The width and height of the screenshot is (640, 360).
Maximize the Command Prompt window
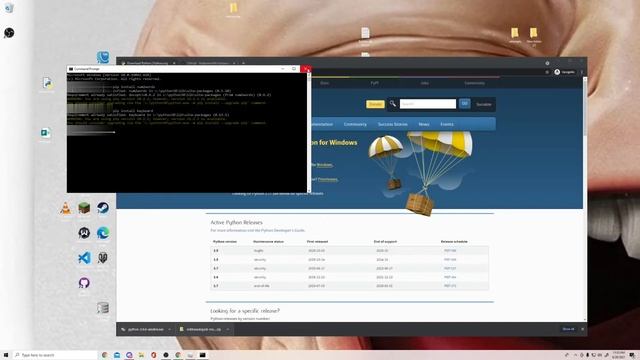(294, 69)
